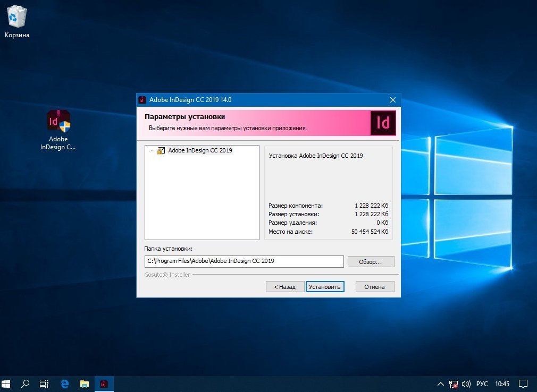Cancel setup with Отмена button
Viewport: 537px width, 392px height.
375,287
